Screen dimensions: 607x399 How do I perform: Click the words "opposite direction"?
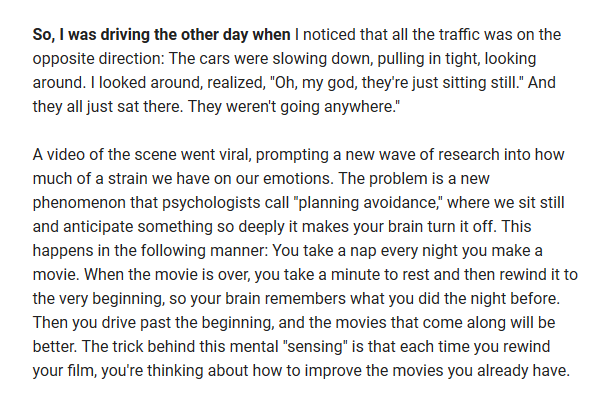(x=98, y=59)
